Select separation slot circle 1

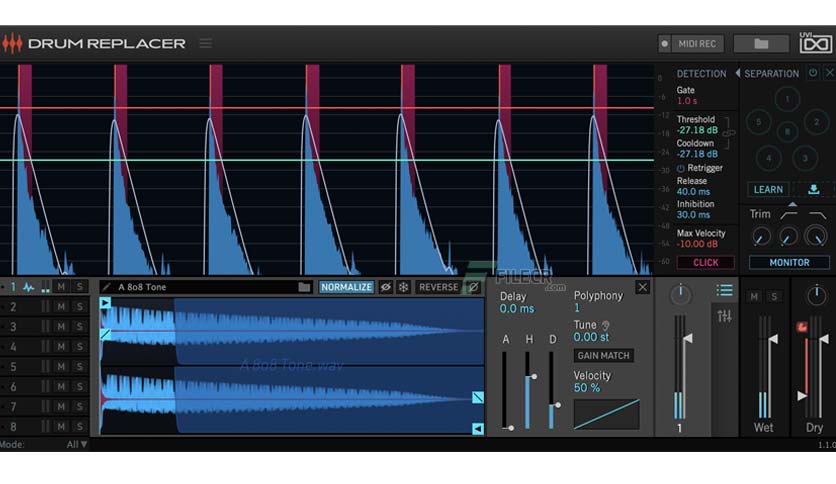click(787, 99)
